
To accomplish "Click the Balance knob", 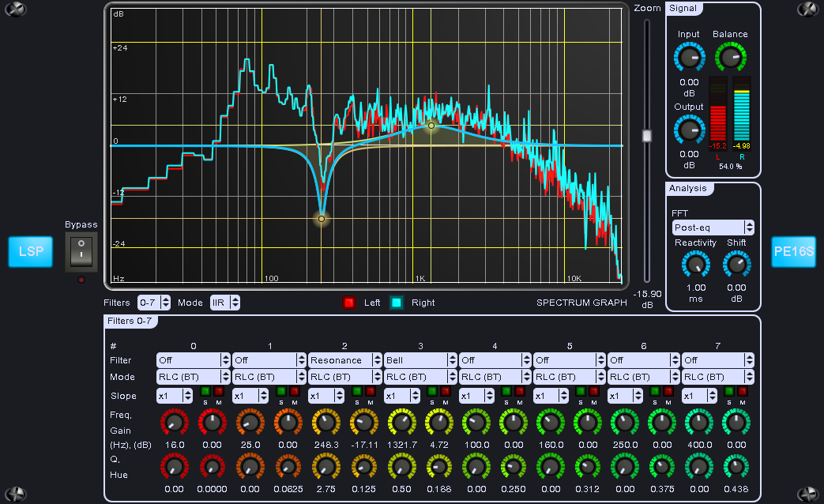I will pyautogui.click(x=731, y=58).
